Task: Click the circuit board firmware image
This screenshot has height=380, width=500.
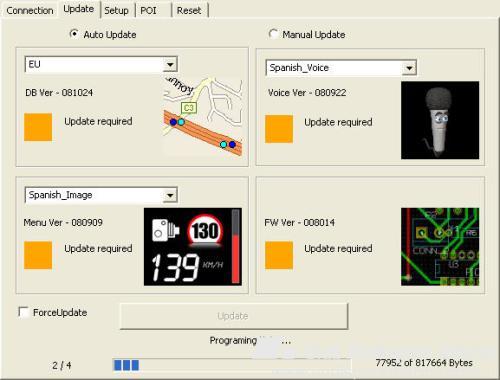Action: click(440, 247)
